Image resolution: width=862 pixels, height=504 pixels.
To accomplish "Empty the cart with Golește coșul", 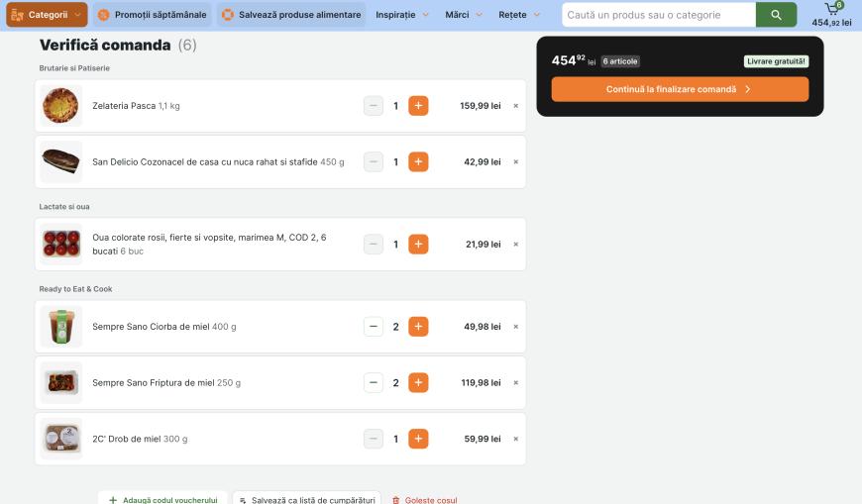I will tap(424, 500).
